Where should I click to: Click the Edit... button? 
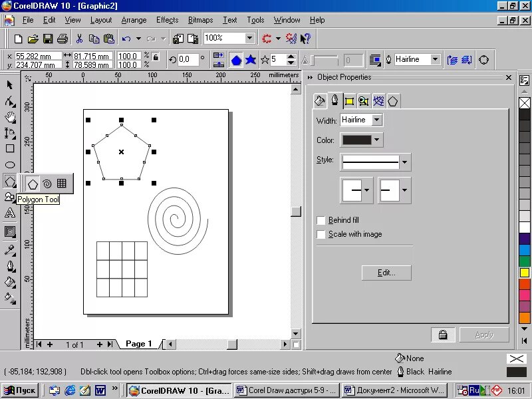386,273
